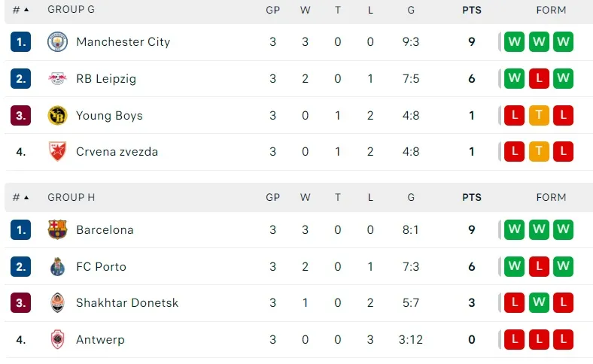Screen dimensions: 593x364
Task: Click RB Leipzig's red L form badge
Action: [539, 79]
